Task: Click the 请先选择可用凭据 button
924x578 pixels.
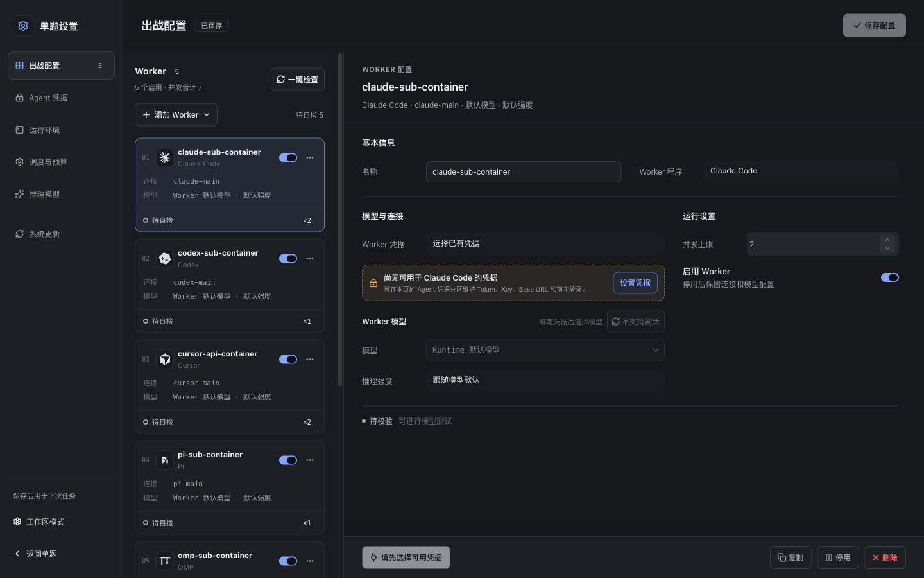Action: pyautogui.click(x=406, y=557)
